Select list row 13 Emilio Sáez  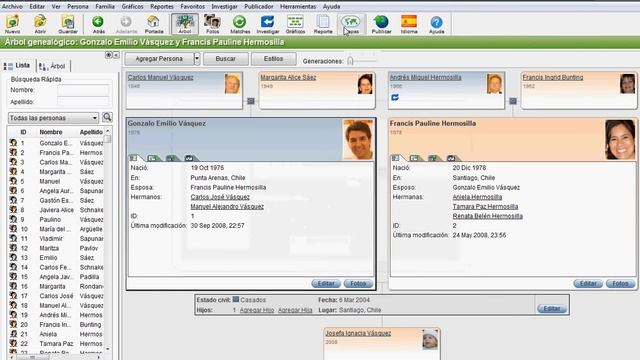pyautogui.click(x=56, y=258)
